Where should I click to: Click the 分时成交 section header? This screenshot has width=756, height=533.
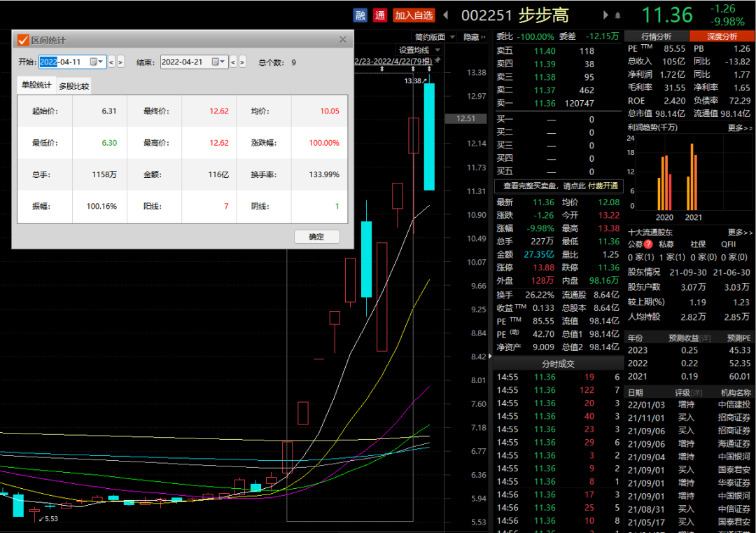[558, 364]
